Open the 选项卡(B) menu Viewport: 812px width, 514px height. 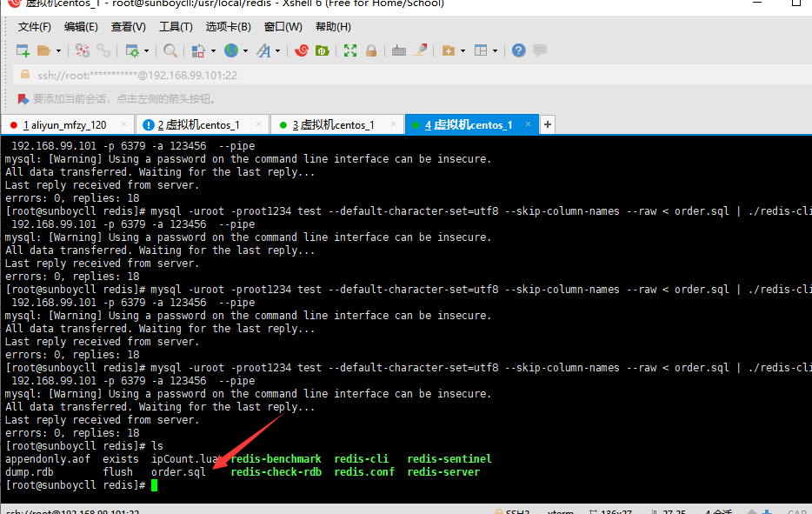point(228,27)
